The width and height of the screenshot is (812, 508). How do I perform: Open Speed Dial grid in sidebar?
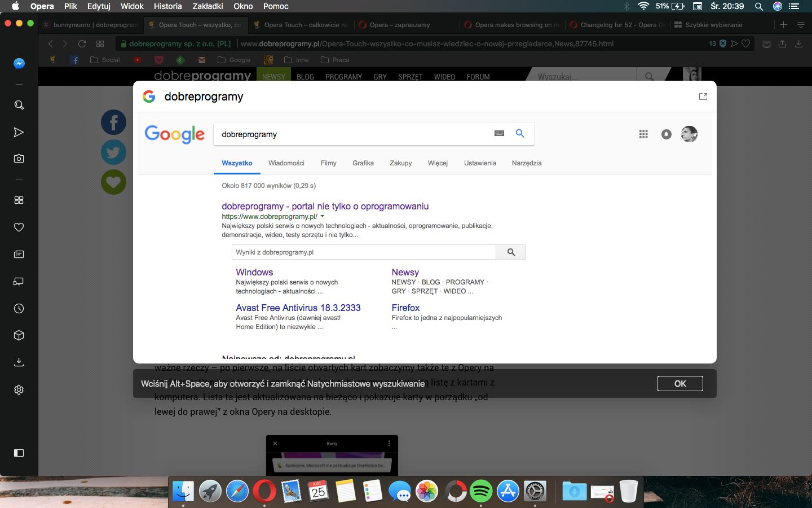click(19, 200)
